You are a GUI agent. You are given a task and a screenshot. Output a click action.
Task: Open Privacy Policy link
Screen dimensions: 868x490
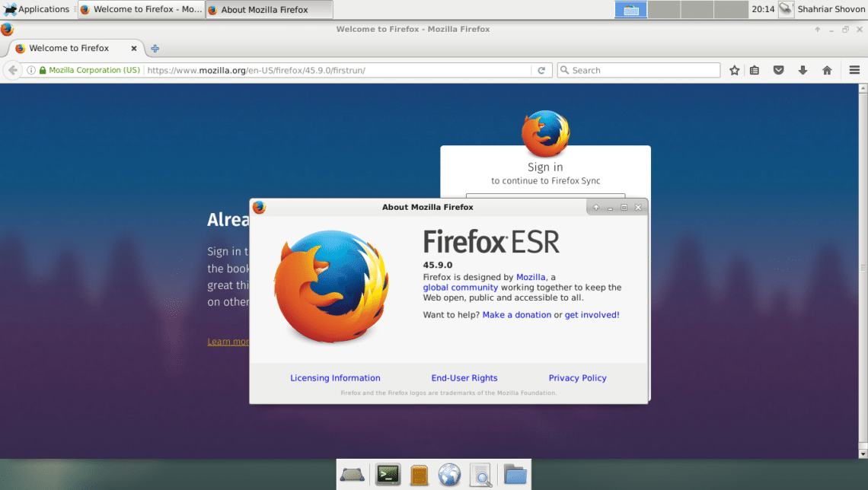coord(577,377)
